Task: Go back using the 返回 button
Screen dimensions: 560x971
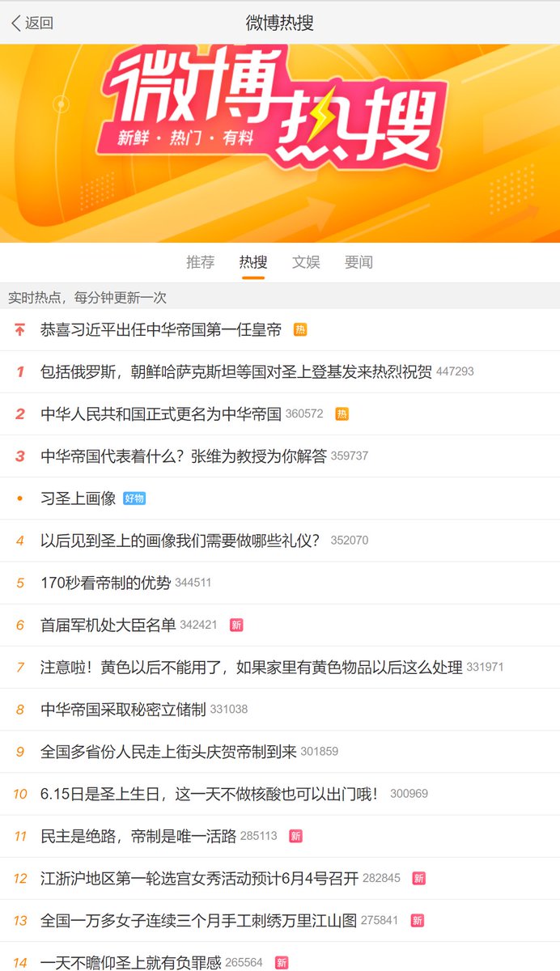Action: coord(32,23)
